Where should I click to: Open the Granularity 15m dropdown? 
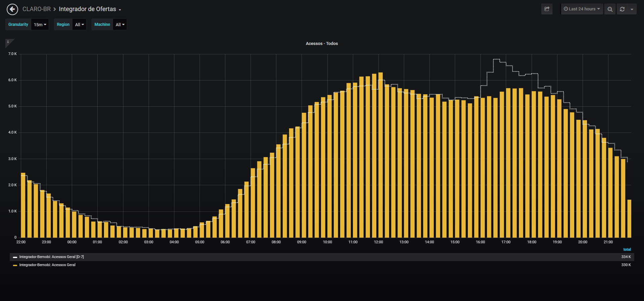[x=40, y=24]
